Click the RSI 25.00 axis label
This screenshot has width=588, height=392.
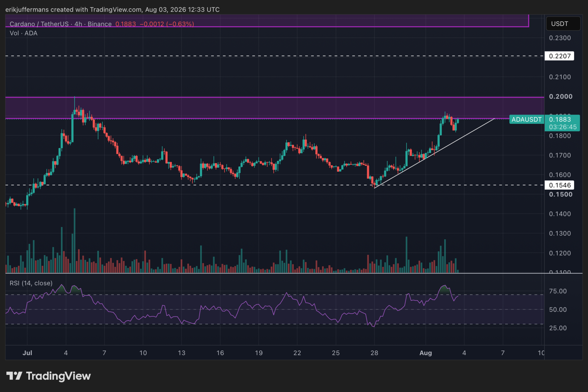[x=558, y=328]
